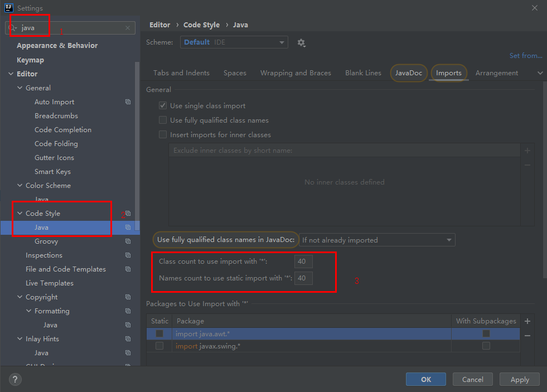The height and width of the screenshot is (392, 547).
Task: Collapse the Formatting tree node
Action: [28, 311]
